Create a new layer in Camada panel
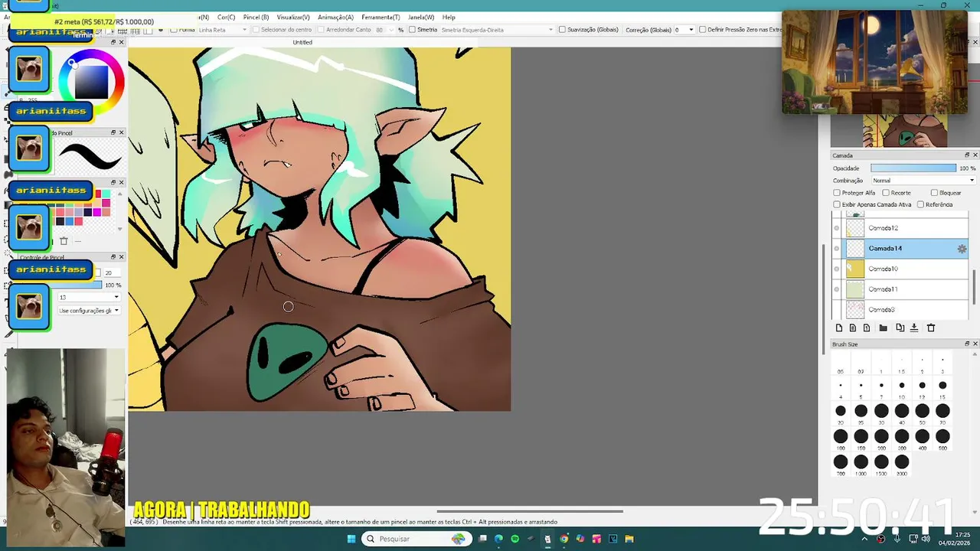Viewport: 980px width, 551px height. coord(839,328)
